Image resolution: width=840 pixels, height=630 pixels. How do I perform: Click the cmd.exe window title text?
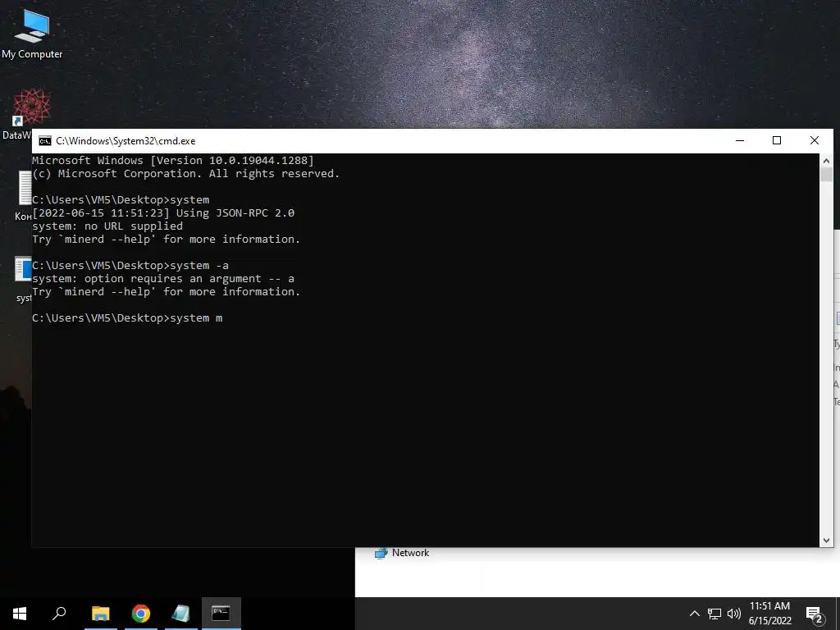pos(126,141)
